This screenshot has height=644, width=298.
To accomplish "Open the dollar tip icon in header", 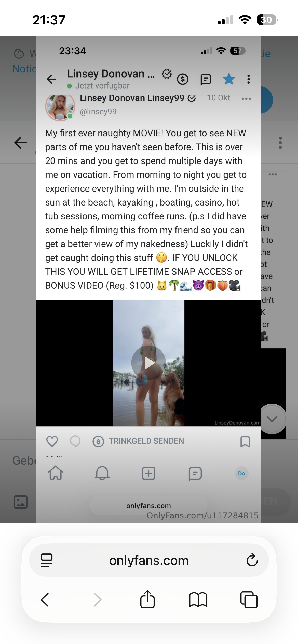I will (183, 79).
